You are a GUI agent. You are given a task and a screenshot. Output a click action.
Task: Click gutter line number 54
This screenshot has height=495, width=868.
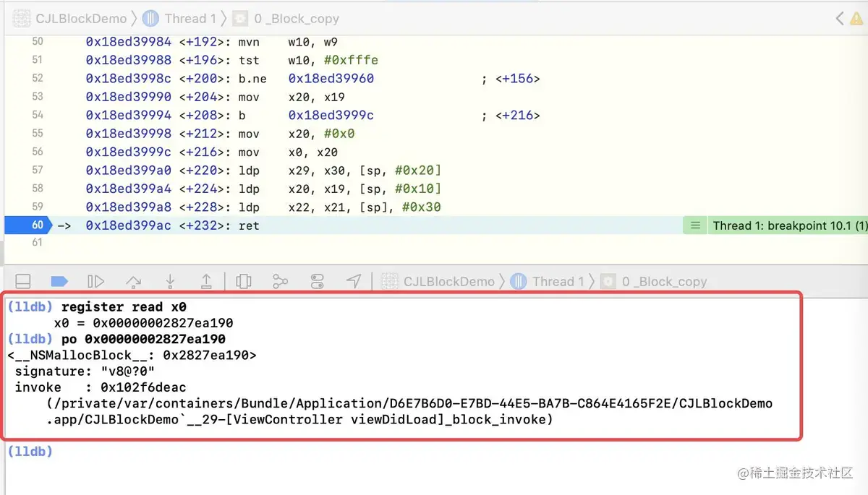37,115
